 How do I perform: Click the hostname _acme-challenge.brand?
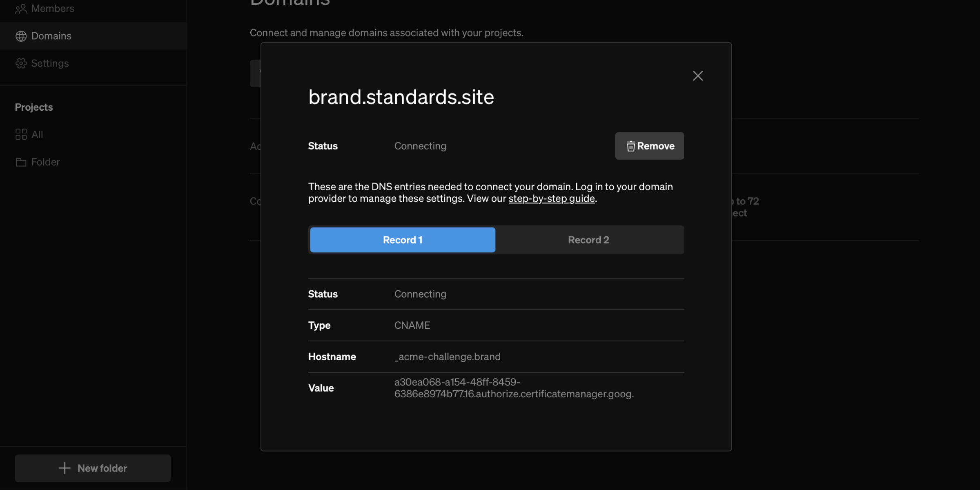[447, 356]
